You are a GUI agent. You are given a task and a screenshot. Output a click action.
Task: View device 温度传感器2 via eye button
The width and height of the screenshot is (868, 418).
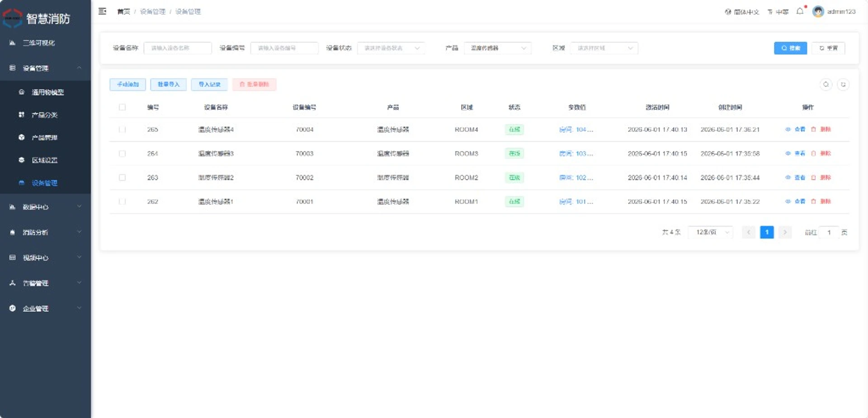[x=795, y=177]
